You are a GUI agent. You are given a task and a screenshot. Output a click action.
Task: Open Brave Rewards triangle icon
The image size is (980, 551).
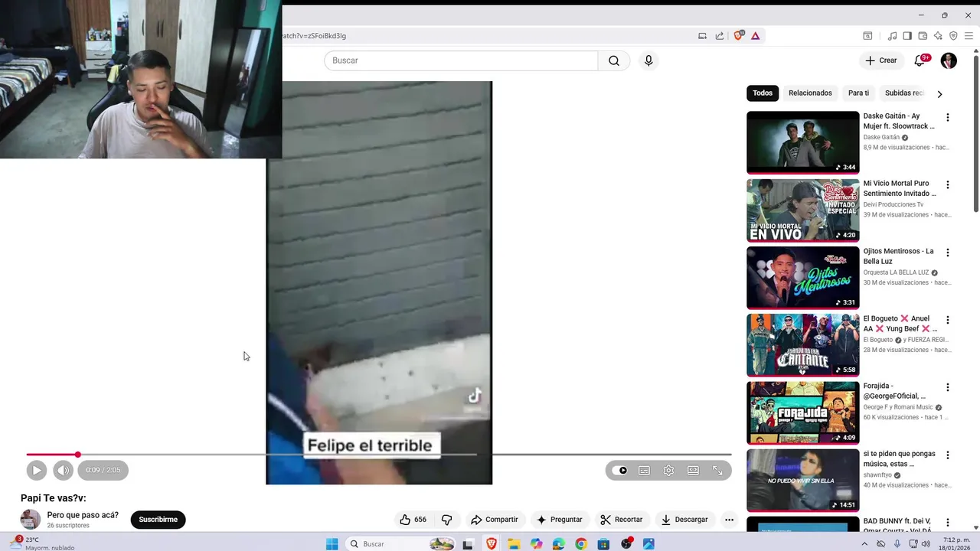pyautogui.click(x=756, y=35)
